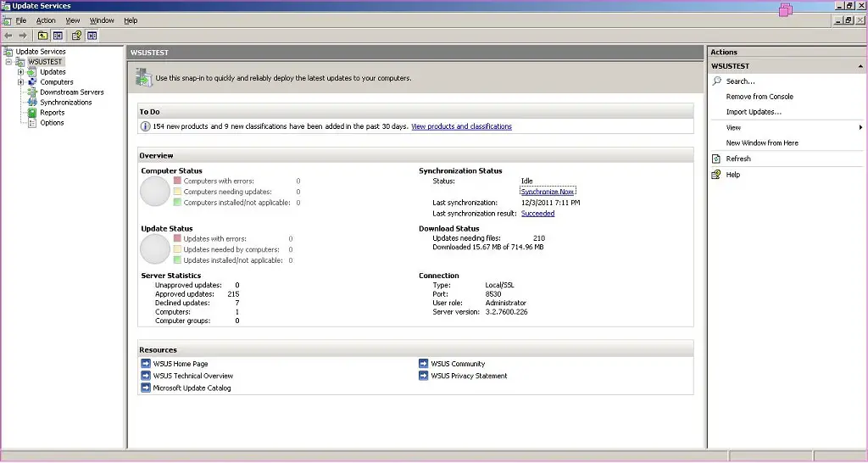Click the Up One Level folder icon
Viewport: 868px width, 463px height.
(x=42, y=36)
